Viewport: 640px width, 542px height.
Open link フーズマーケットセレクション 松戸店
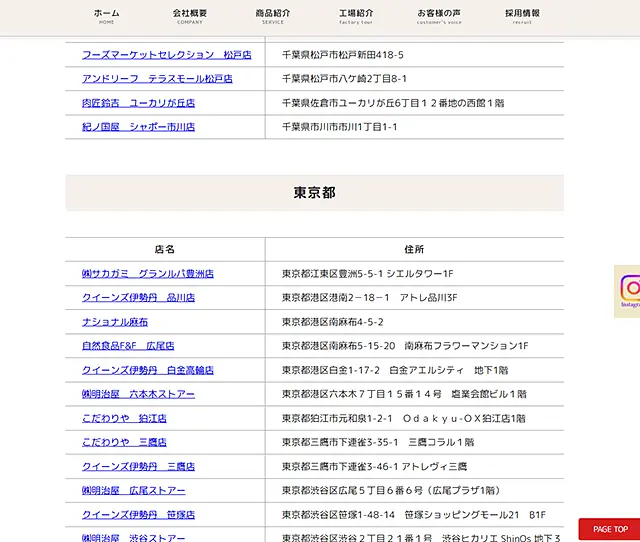(167, 55)
